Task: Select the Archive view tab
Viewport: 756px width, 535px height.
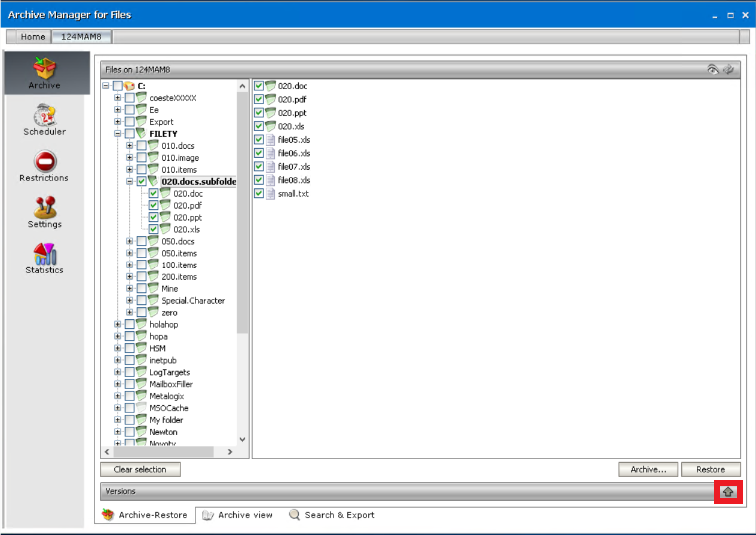Action: 237,515
